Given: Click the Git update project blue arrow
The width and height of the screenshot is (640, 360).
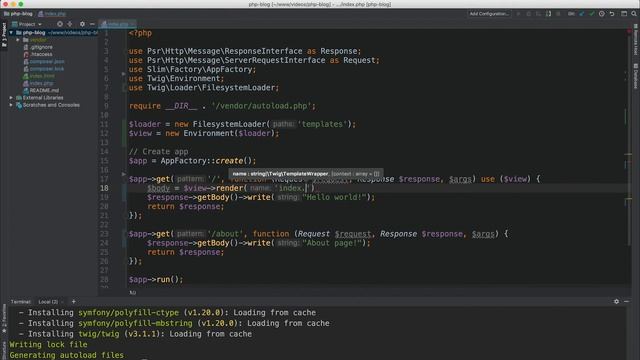Looking at the screenshot, I should 582,14.
